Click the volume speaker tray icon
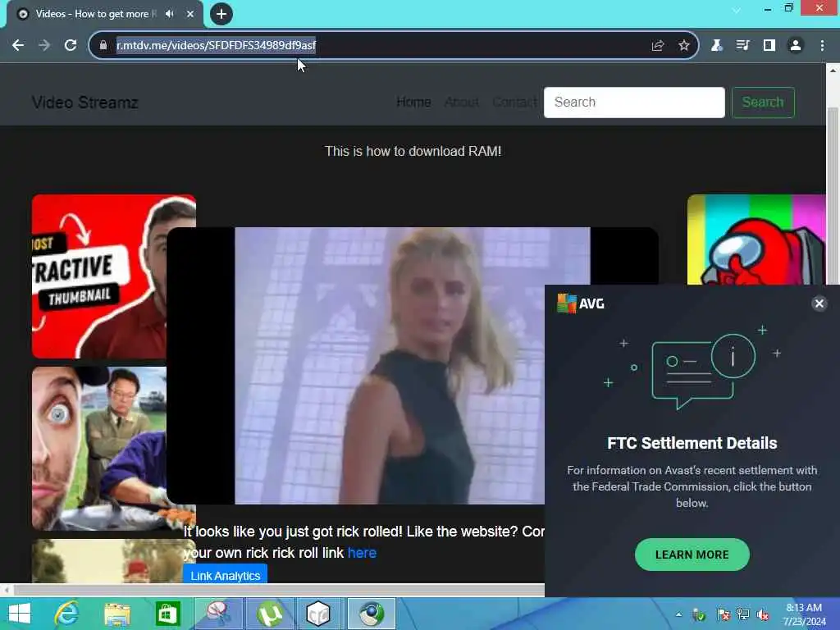840x630 pixels. point(763,614)
